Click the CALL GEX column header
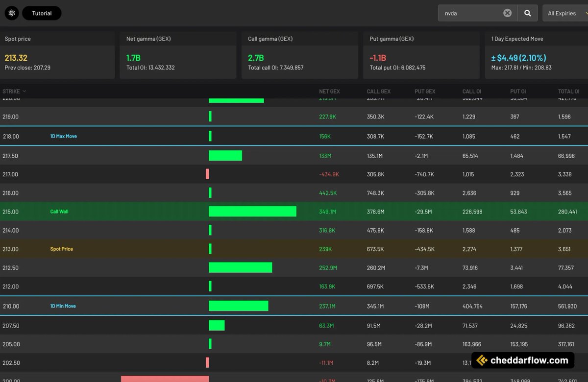This screenshot has width=588, height=382. [379, 91]
